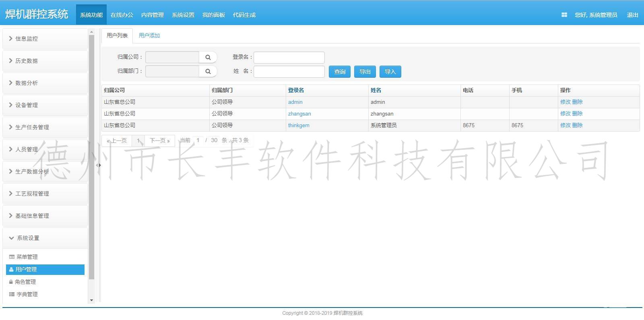644x320 pixels.
Task: Open 角色管理 with the lock icon
Action: coord(25,282)
